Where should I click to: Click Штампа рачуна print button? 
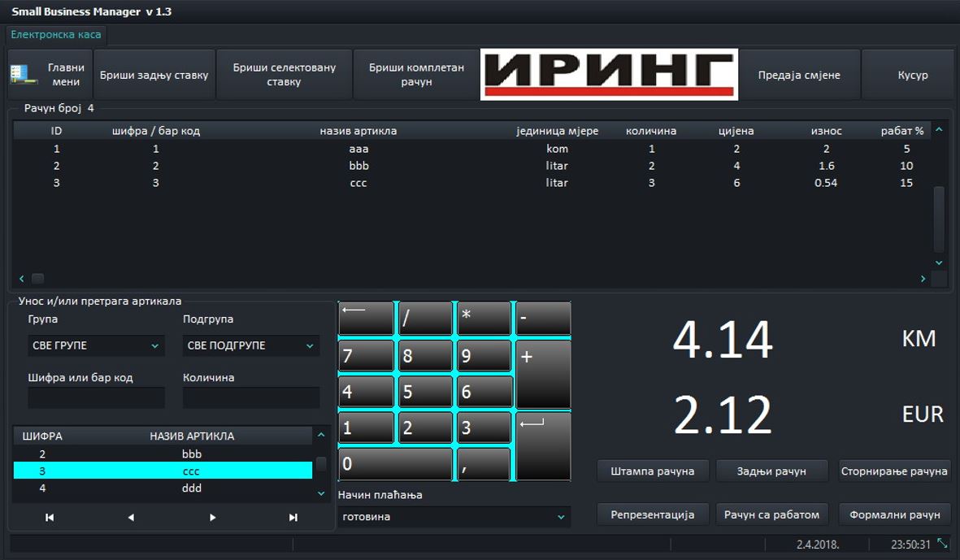click(653, 471)
